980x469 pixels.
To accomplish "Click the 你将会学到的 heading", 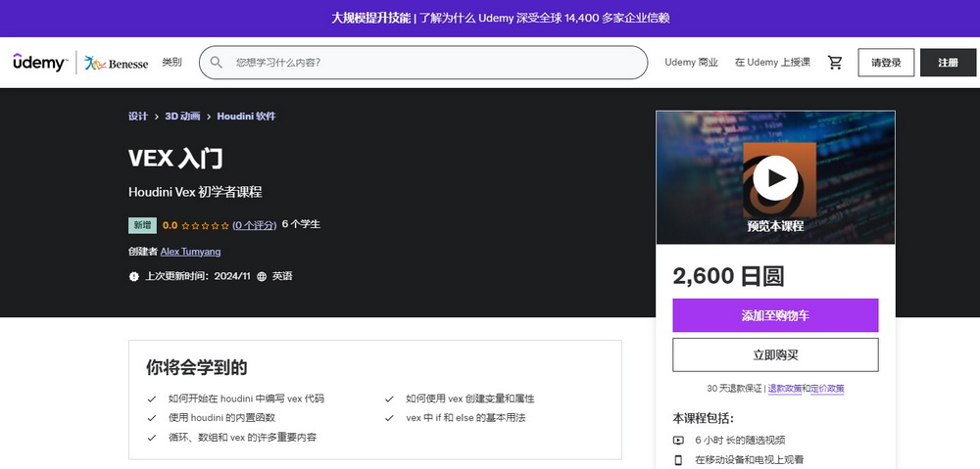I will pyautogui.click(x=197, y=367).
